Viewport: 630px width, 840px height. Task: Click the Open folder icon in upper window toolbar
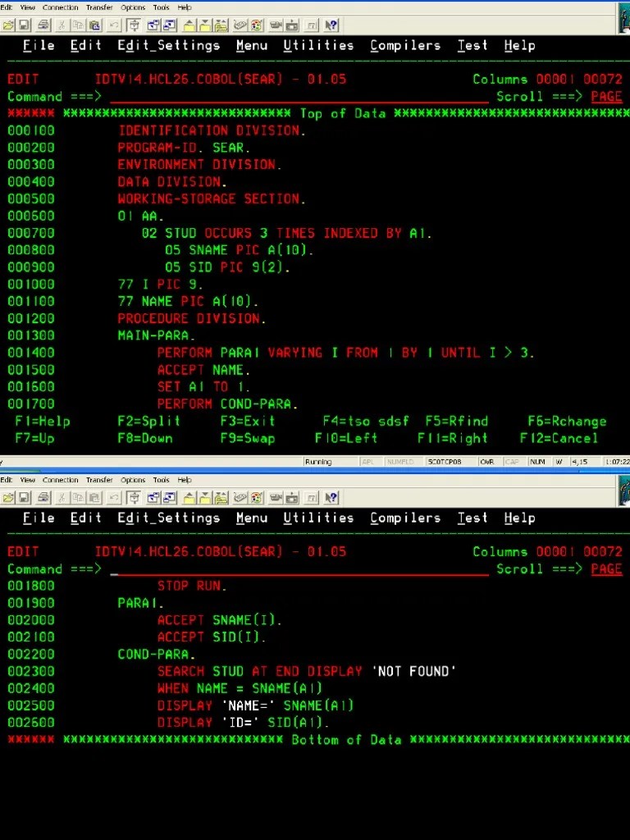tap(8, 25)
